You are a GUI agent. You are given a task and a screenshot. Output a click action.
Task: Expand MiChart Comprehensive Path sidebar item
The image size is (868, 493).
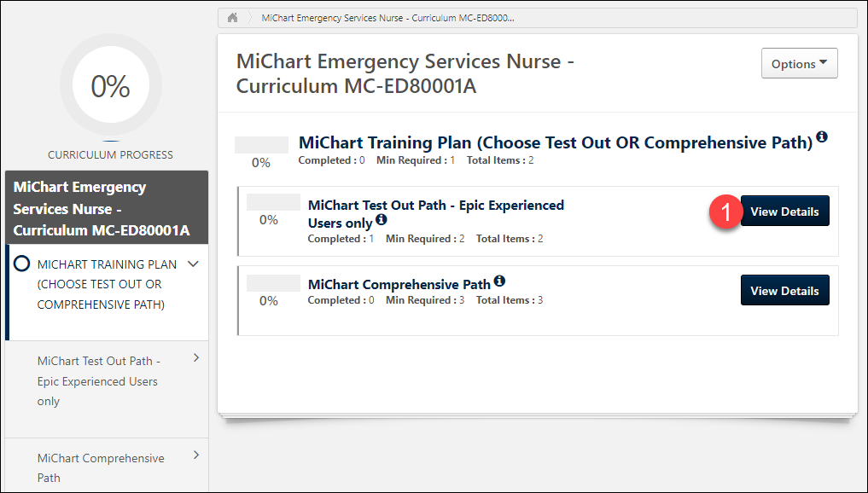tap(196, 455)
